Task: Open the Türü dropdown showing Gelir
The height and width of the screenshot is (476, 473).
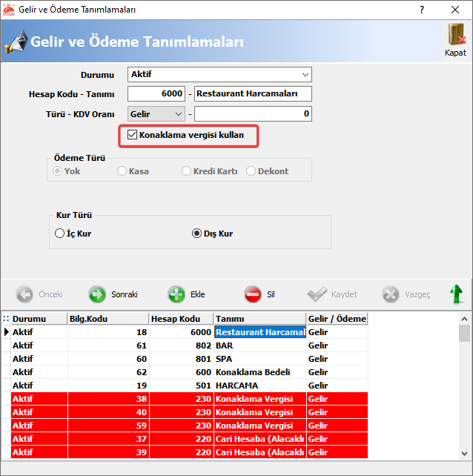Action: (156, 114)
